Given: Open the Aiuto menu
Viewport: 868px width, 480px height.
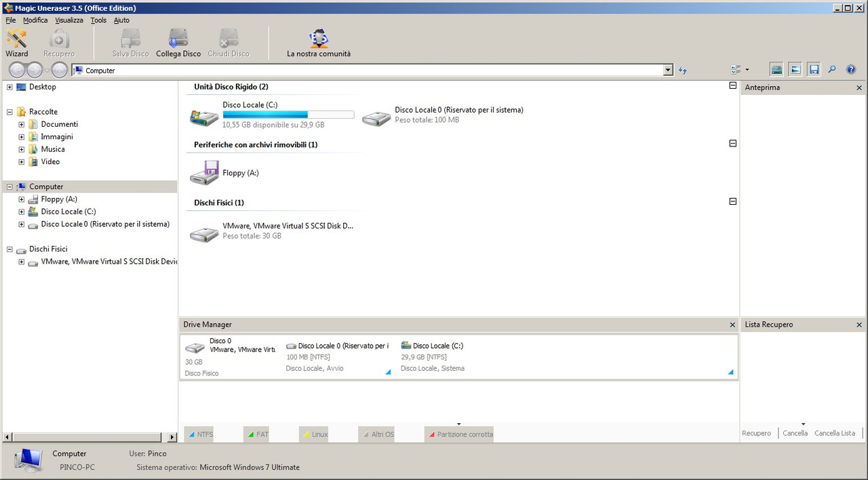Looking at the screenshot, I should click(x=121, y=20).
